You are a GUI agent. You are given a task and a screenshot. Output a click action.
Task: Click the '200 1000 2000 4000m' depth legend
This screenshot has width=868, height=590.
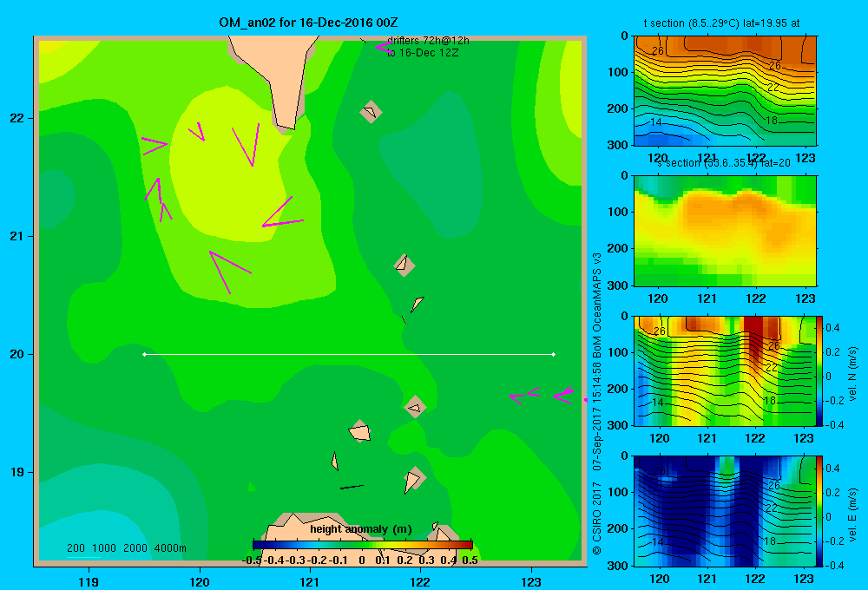click(x=126, y=548)
